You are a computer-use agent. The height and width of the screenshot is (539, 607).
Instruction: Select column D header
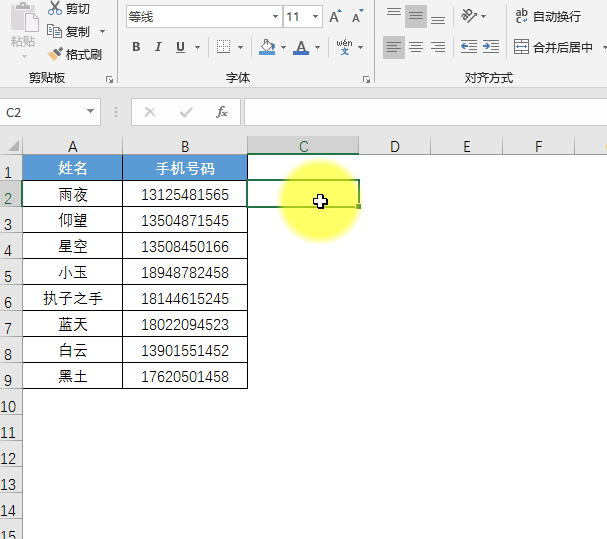[x=395, y=146]
